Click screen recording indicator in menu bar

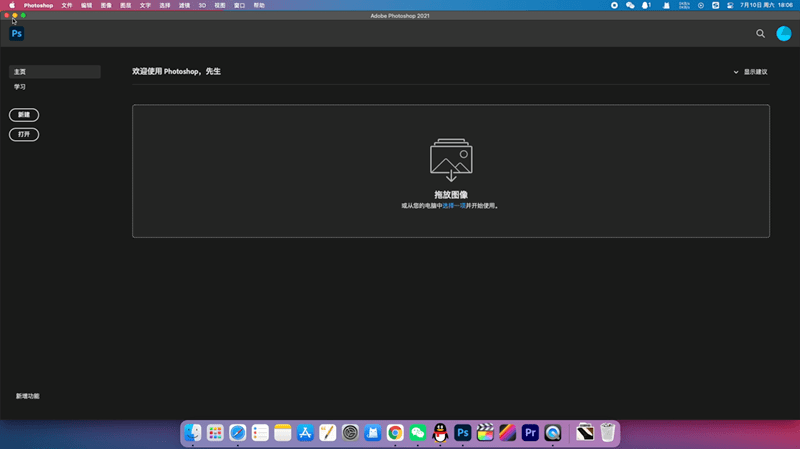click(x=614, y=5)
